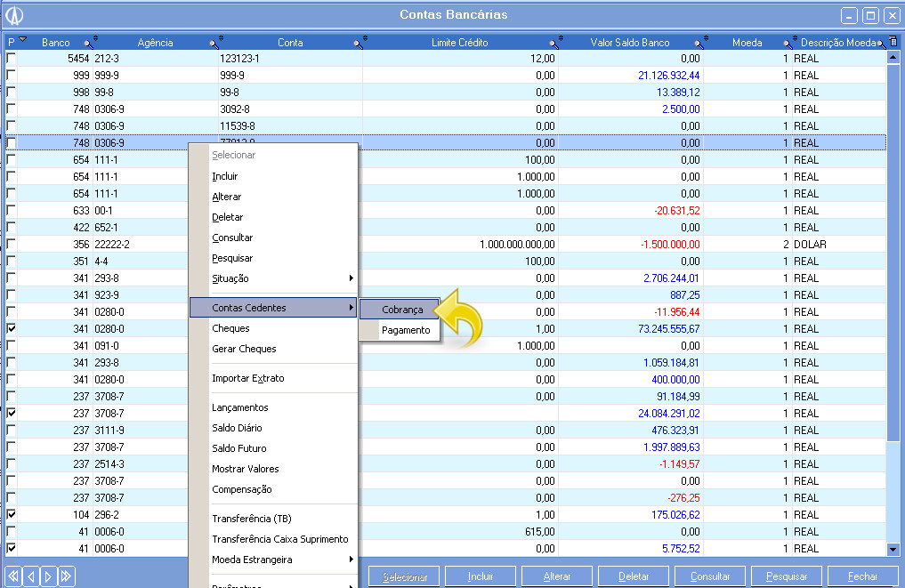Viewport: 905px width, 588px height.
Task: Choose Transferência (TB) menu entry
Action: click(x=273, y=519)
